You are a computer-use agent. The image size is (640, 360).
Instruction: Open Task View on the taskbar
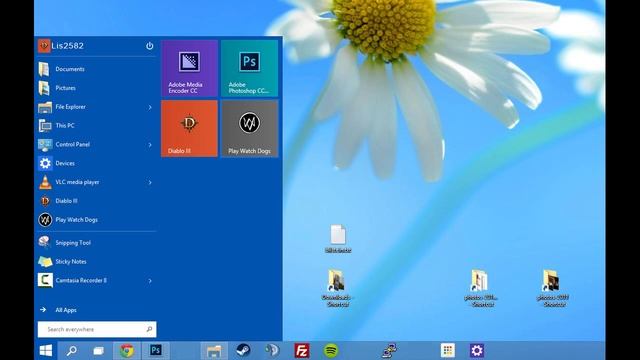(98, 351)
